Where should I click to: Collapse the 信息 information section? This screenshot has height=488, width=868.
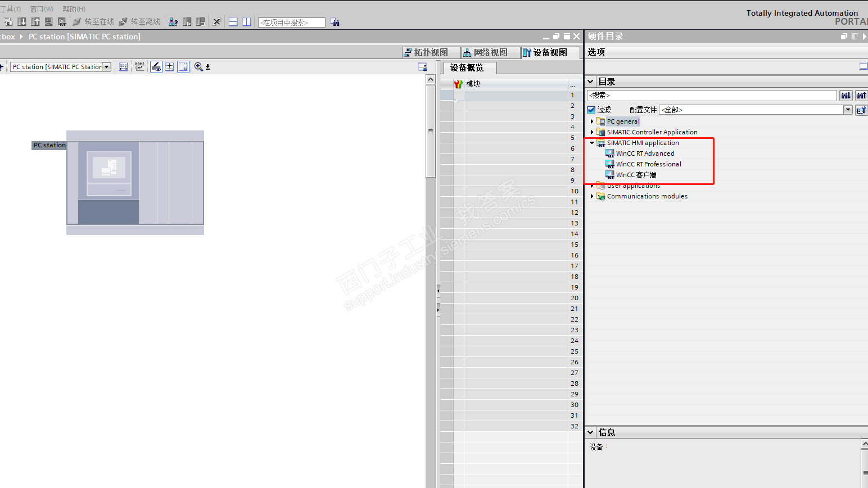[x=591, y=432]
